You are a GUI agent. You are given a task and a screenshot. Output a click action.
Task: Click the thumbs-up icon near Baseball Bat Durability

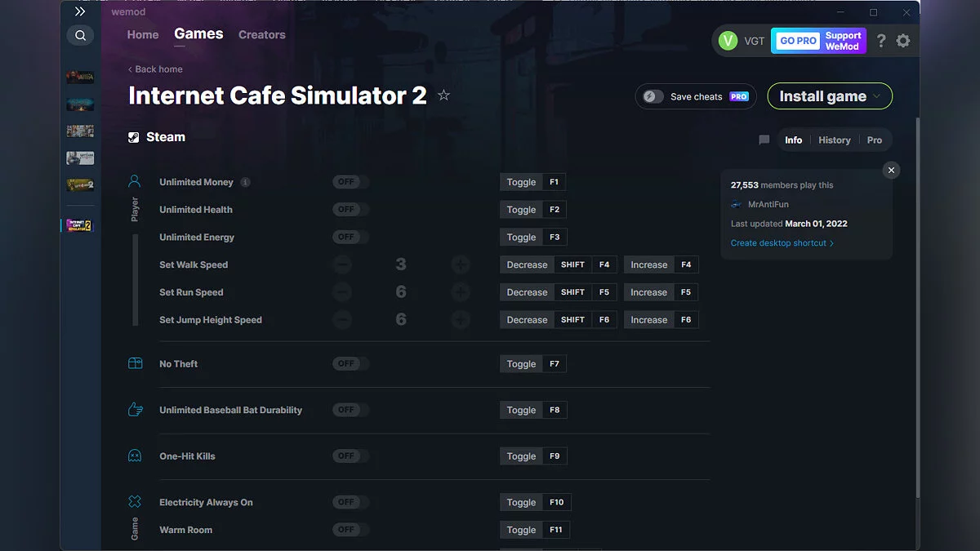[135, 410]
